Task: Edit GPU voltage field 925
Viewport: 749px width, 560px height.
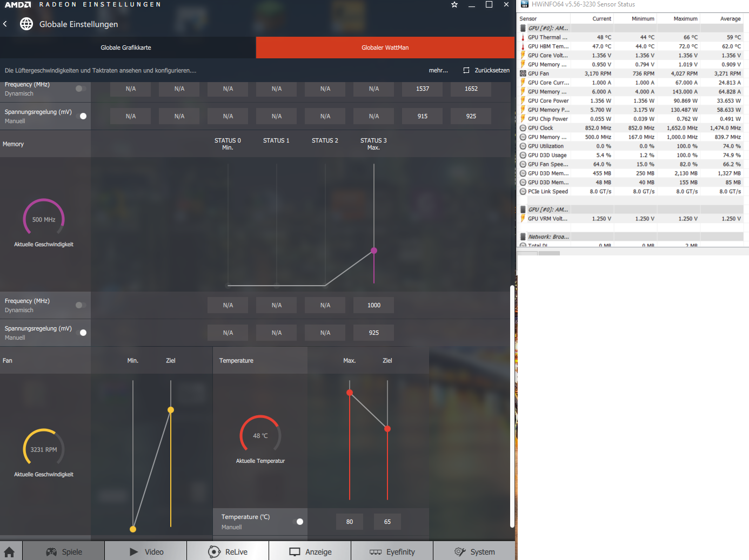Action: click(471, 116)
